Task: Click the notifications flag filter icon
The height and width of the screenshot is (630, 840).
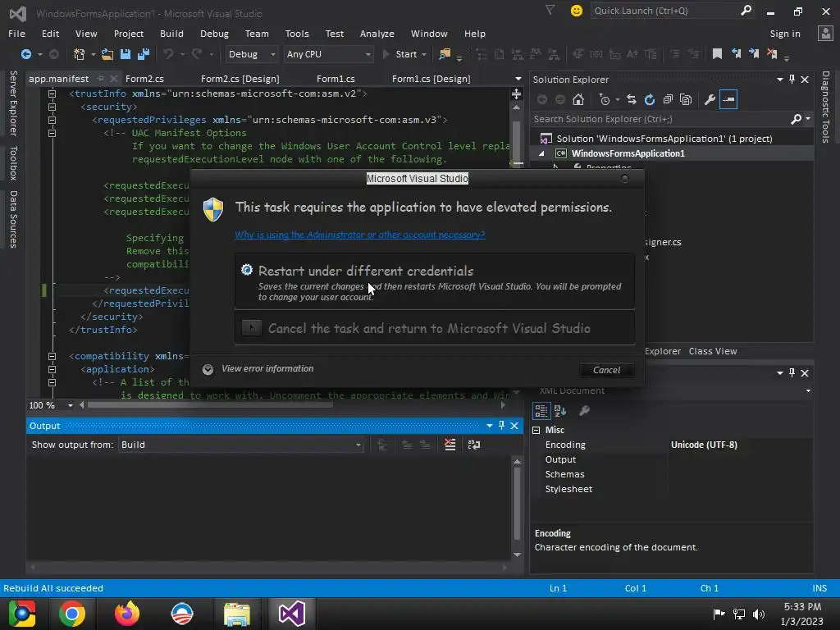Action: click(550, 10)
